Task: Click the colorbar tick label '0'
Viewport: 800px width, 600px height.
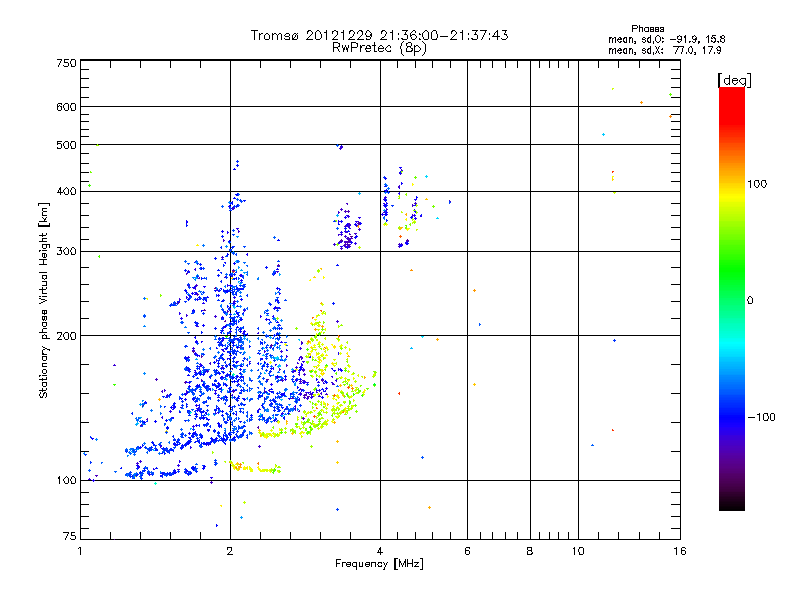Action: click(x=750, y=300)
